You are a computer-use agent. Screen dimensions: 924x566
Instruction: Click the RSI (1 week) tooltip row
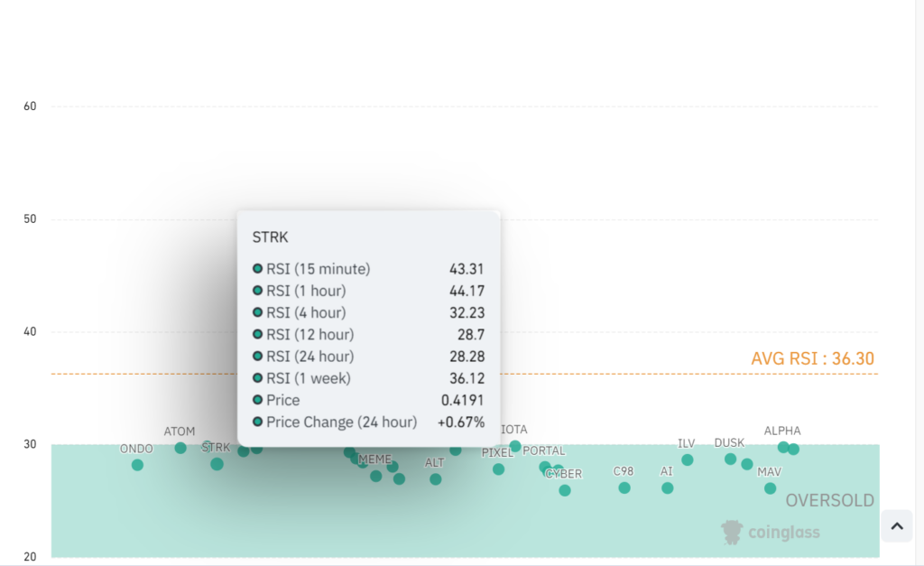(x=369, y=378)
